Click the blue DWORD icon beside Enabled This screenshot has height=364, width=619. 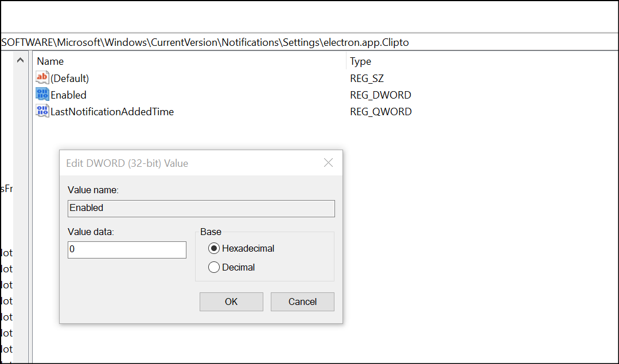tap(42, 95)
